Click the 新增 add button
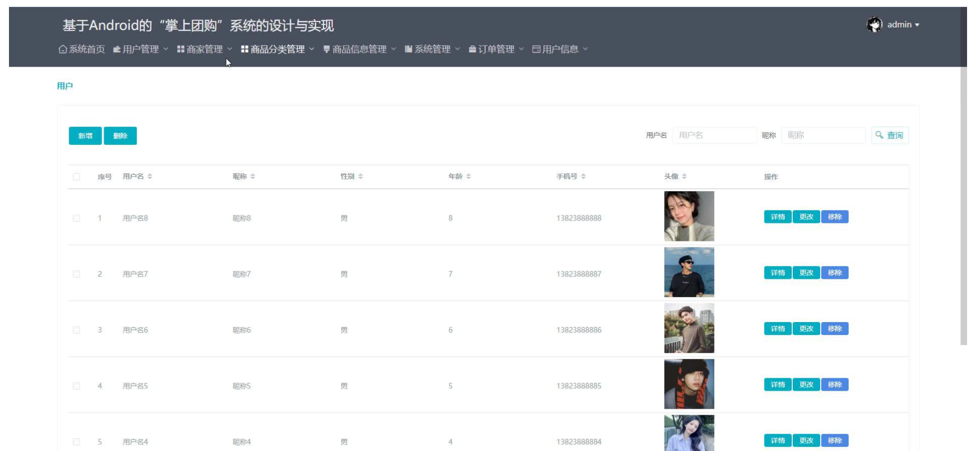The width and height of the screenshot is (980, 451). [x=85, y=136]
